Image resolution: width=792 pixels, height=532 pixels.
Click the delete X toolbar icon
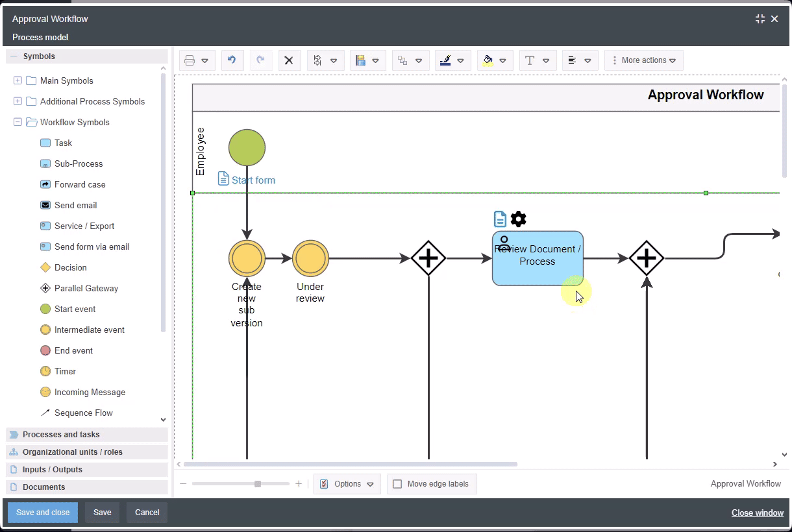click(x=289, y=60)
